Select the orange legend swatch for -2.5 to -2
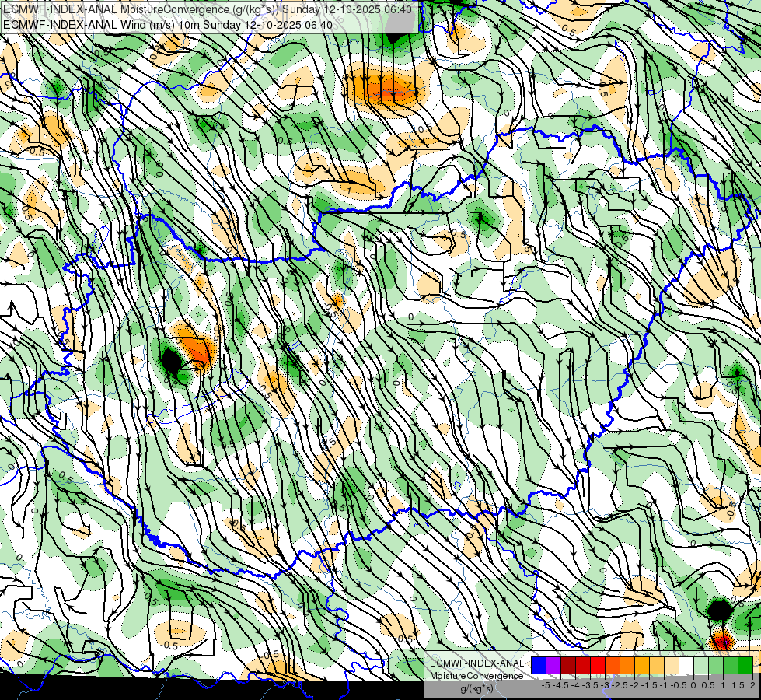Image resolution: width=761 pixels, height=700 pixels. [627, 666]
